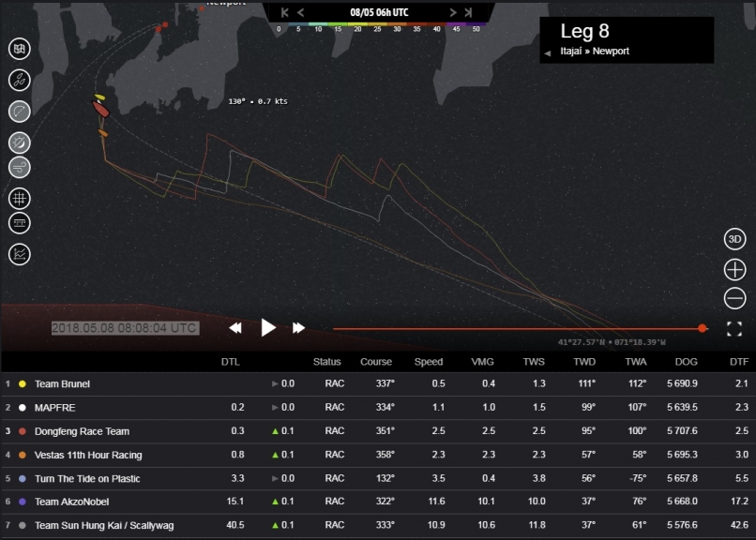Click the Leg 8 title

[584, 31]
